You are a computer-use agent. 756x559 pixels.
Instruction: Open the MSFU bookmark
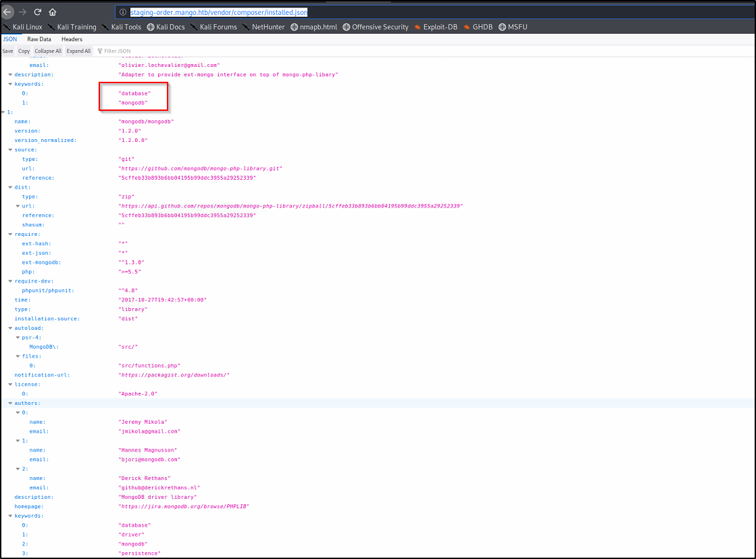point(513,27)
